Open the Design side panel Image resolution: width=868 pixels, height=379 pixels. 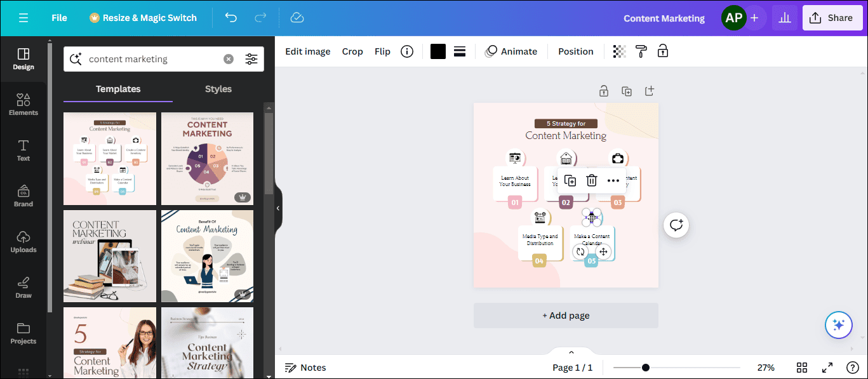click(23, 59)
